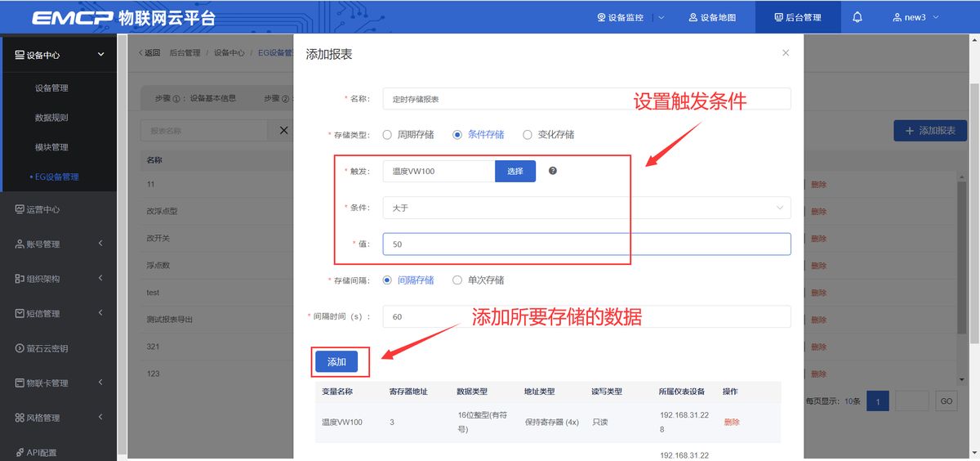The width and height of the screenshot is (980, 461).
Task: Click the notification bell icon
Action: point(857,17)
